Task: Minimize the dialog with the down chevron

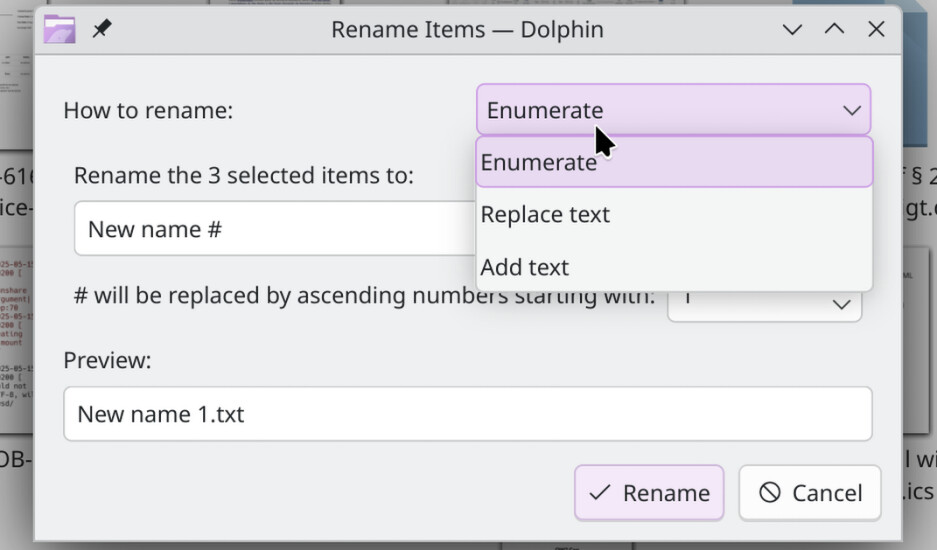Action: tap(792, 29)
